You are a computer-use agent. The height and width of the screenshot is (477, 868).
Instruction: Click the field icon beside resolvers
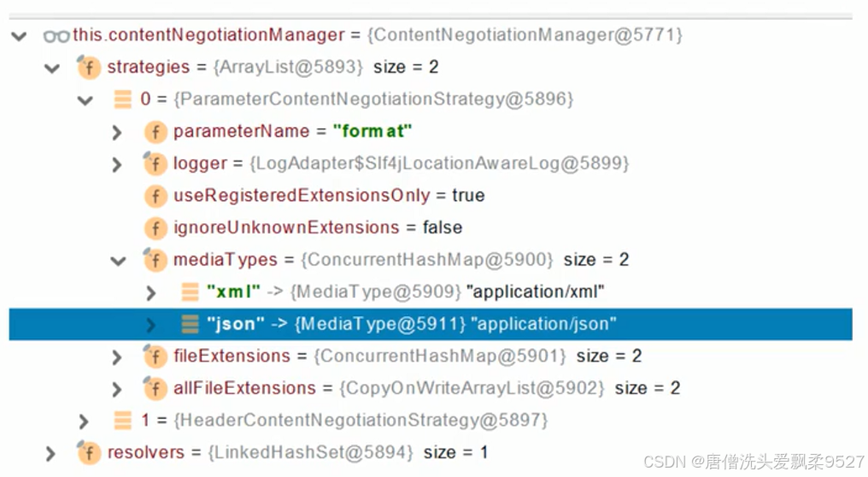pos(89,452)
